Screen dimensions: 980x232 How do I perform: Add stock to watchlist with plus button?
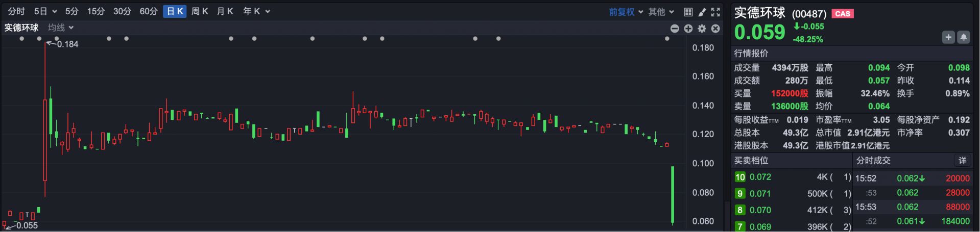pyautogui.click(x=948, y=37)
